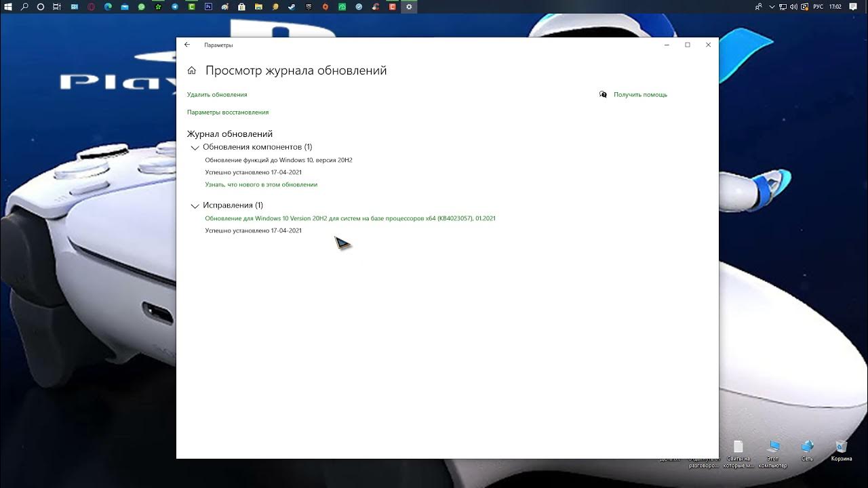The image size is (868, 488).
Task: Maximize the Параметры window
Action: (688, 45)
